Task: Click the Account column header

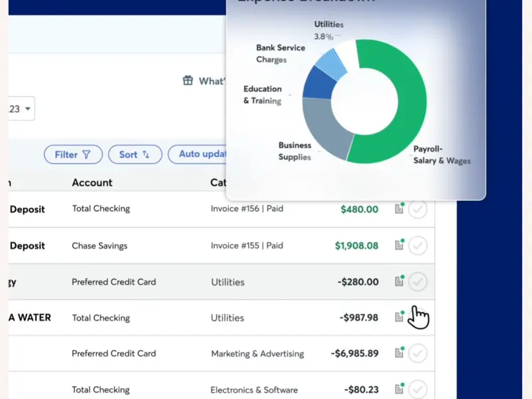Action: [x=92, y=182]
